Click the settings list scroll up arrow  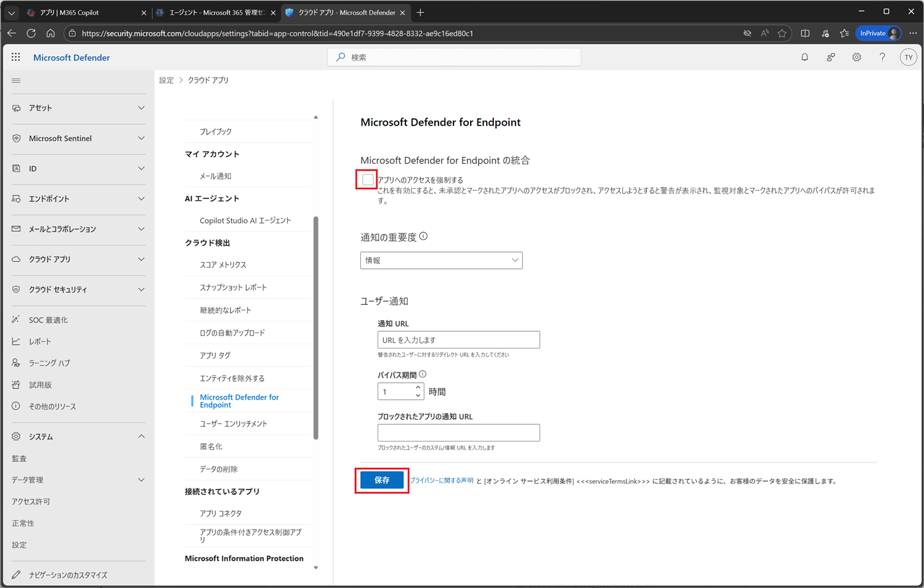pos(316,117)
